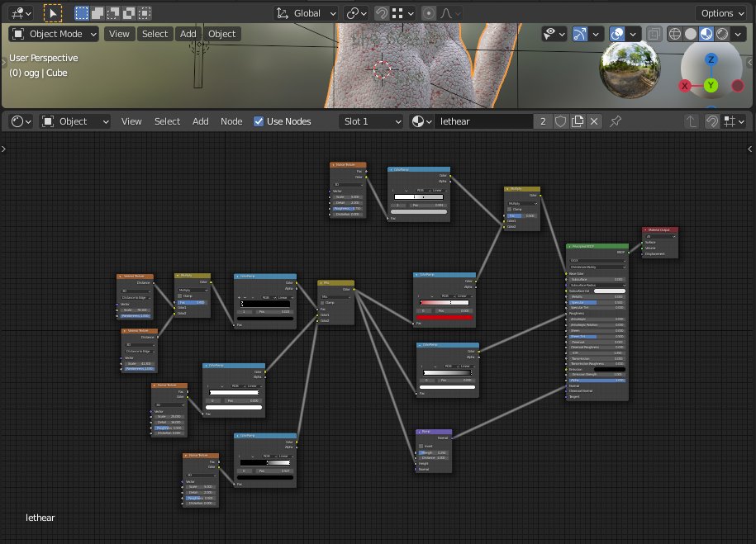Image resolution: width=756 pixels, height=544 pixels.
Task: Toggle Show Overlays in the viewport
Action: point(617,34)
